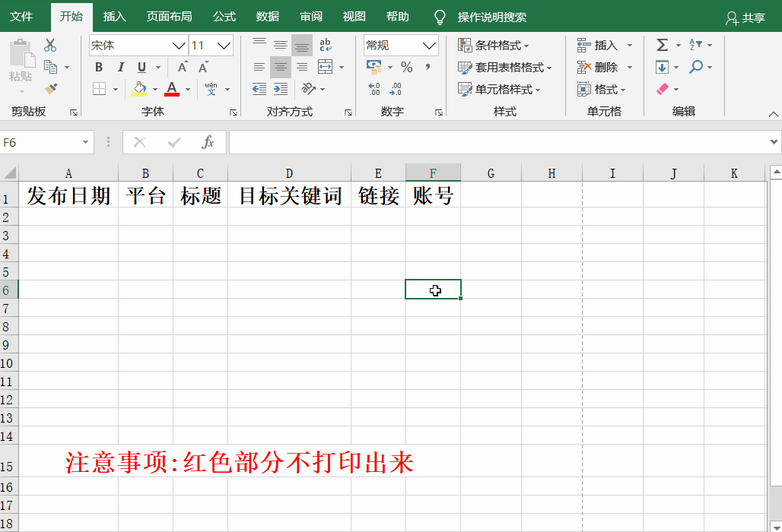Open the 文件 file tab
This screenshot has width=782, height=532.
coord(21,17)
